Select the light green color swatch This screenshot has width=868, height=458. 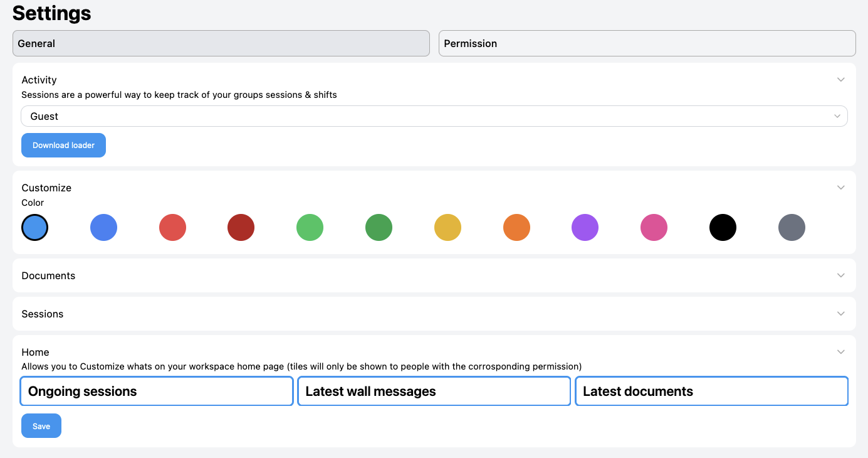pyautogui.click(x=310, y=227)
